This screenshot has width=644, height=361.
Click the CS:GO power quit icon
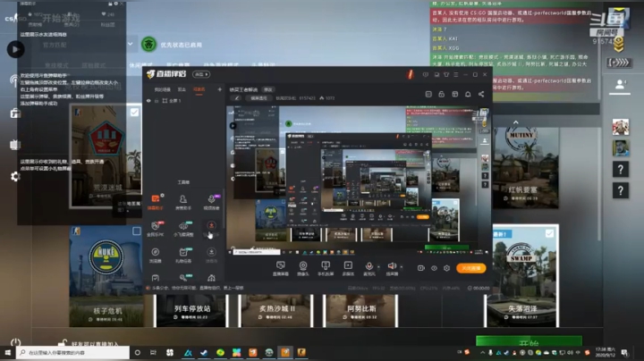pos(15,342)
